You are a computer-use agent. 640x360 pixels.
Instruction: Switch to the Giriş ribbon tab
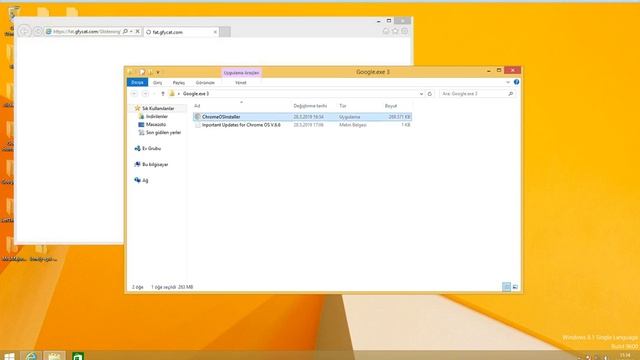coord(157,83)
